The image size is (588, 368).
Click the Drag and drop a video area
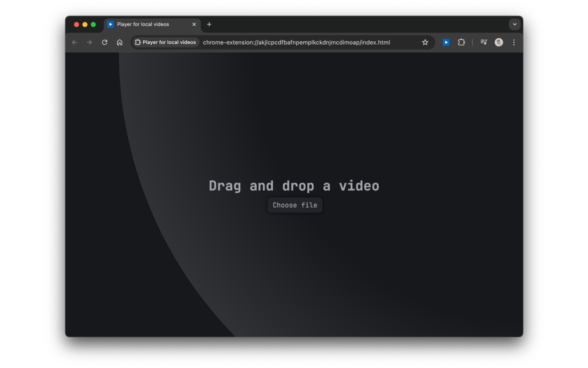pos(294,185)
